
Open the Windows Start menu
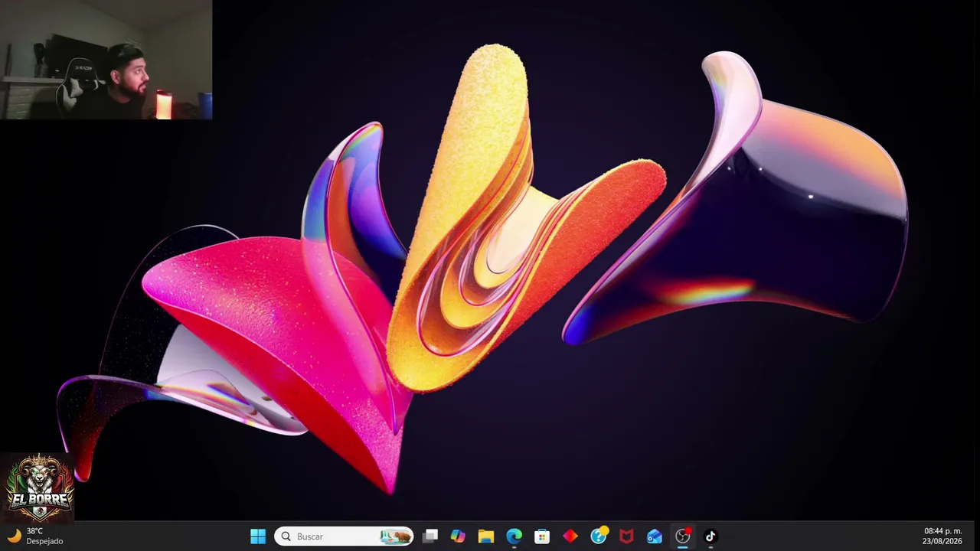(x=258, y=536)
